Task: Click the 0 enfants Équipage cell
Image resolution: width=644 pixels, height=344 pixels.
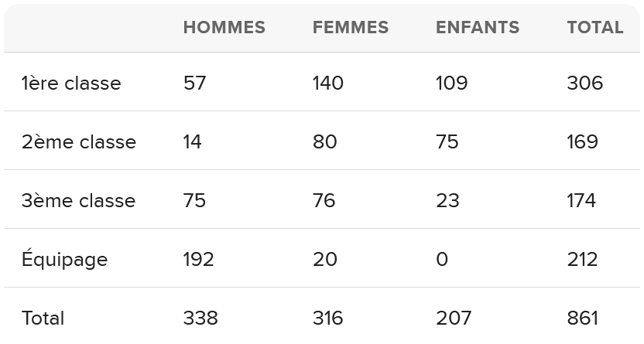Action: pyautogui.click(x=442, y=259)
